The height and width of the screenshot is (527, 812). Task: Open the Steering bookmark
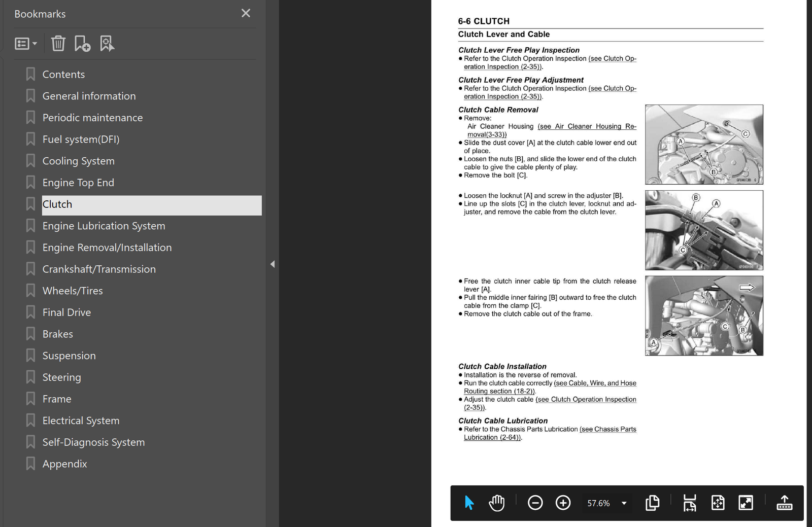[x=61, y=377]
